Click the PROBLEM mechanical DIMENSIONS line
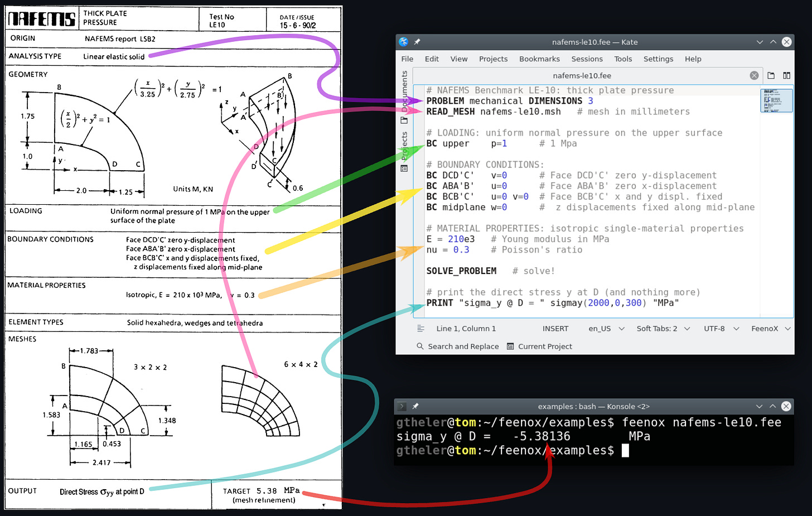 click(x=510, y=101)
